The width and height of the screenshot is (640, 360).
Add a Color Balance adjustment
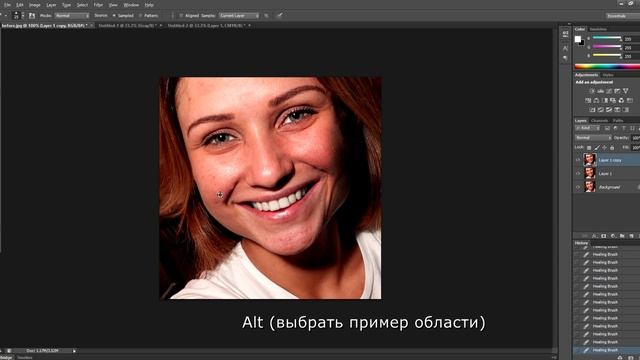pos(596,100)
